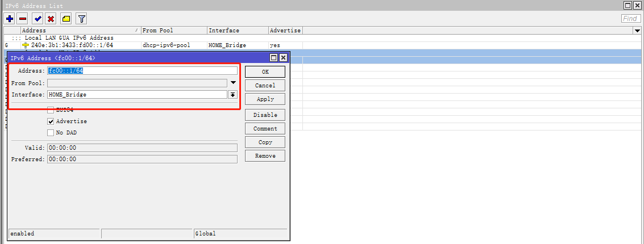This screenshot has width=644, height=244.
Task: Click the 'yes' Advertise cell
Action: pos(275,45)
